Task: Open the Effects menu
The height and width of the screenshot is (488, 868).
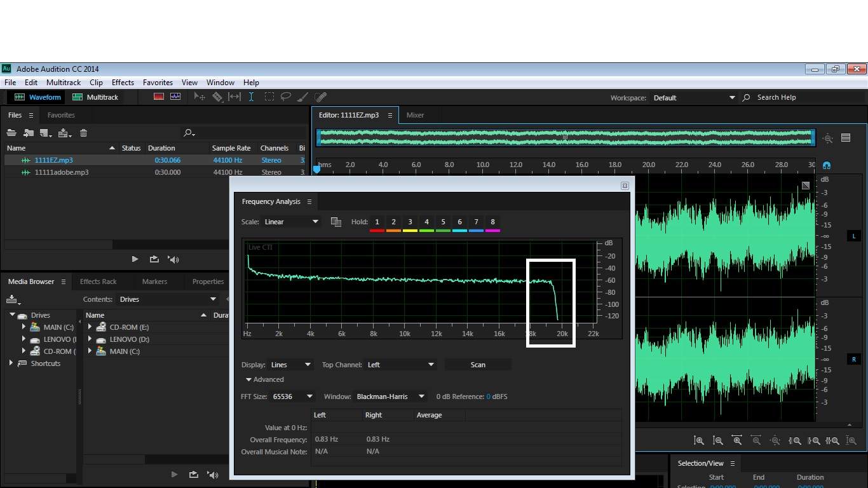Action: (x=123, y=83)
